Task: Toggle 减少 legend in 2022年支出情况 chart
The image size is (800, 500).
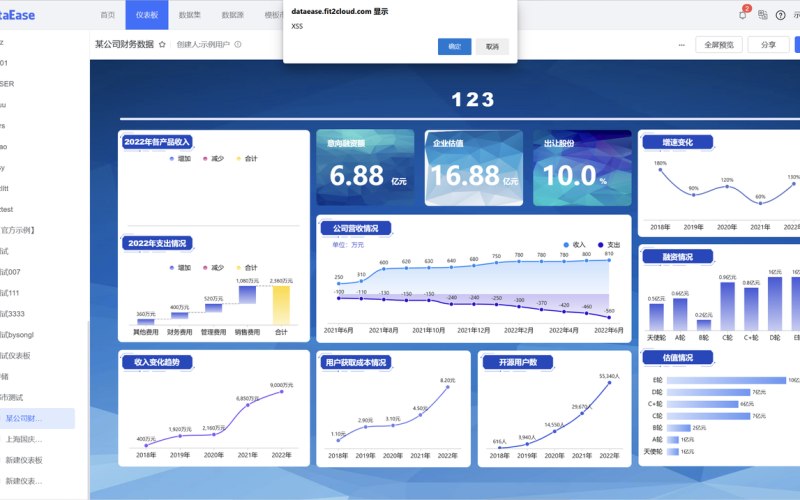Action: tap(213, 267)
